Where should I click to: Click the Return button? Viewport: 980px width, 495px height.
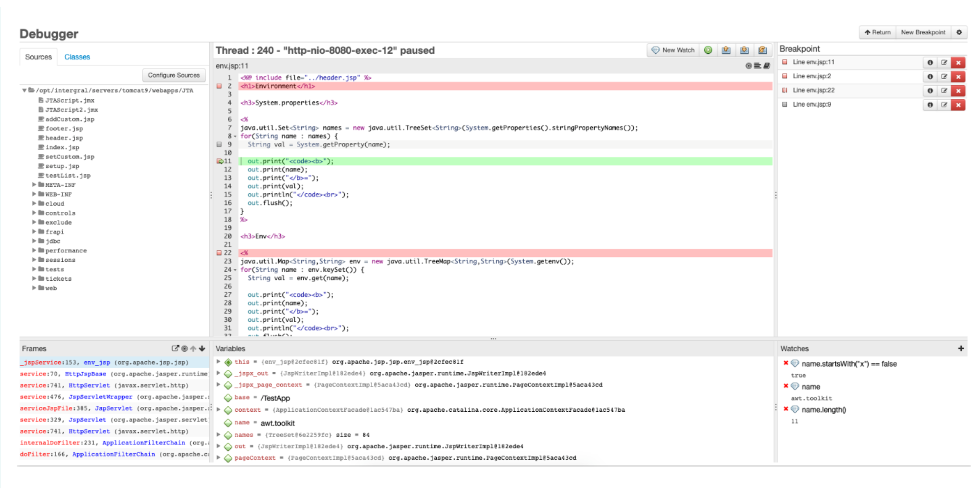[x=877, y=32]
